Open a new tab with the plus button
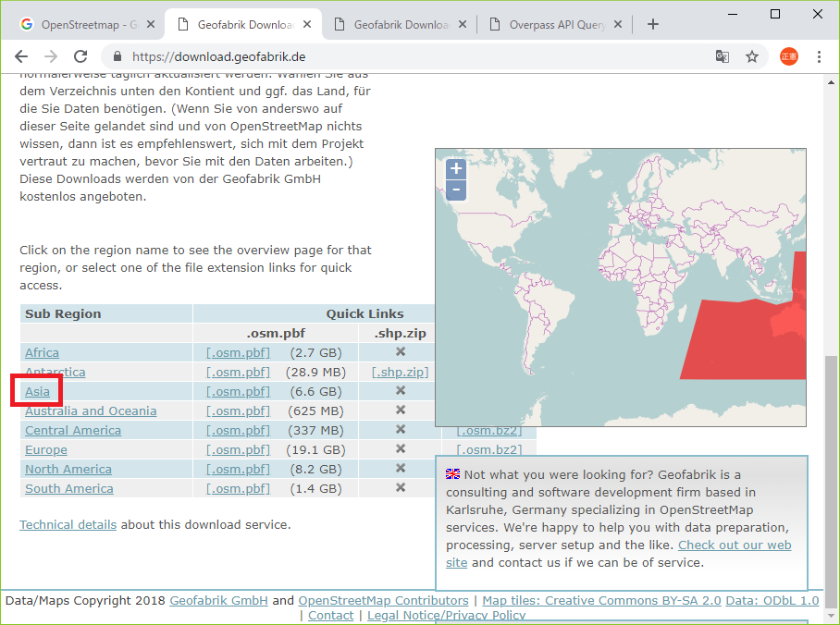This screenshot has height=625, width=840. pos(652,24)
